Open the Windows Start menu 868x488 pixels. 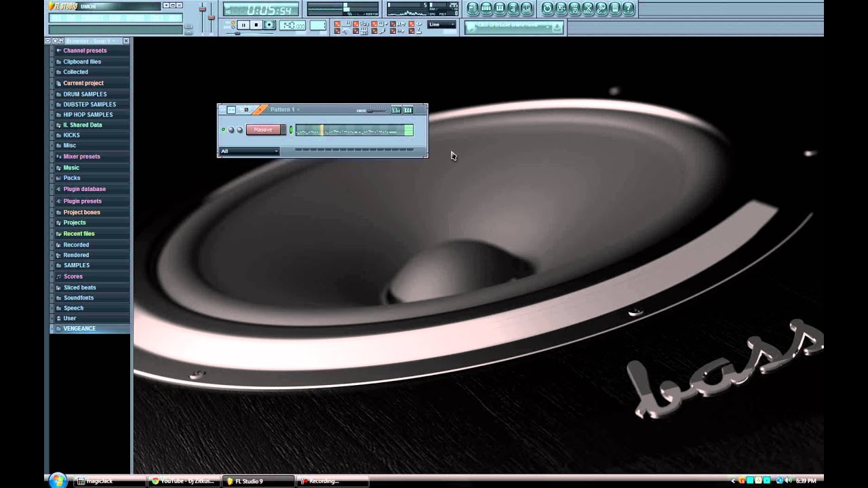click(58, 481)
